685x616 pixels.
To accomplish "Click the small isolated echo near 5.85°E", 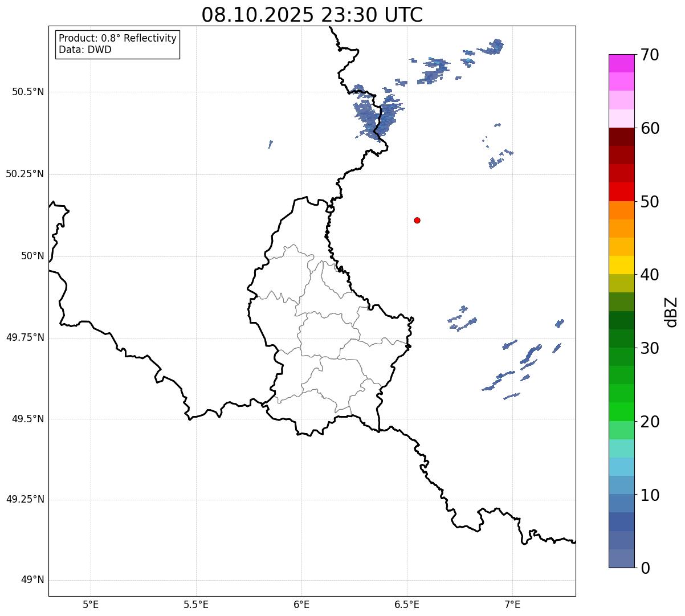I will (x=270, y=144).
